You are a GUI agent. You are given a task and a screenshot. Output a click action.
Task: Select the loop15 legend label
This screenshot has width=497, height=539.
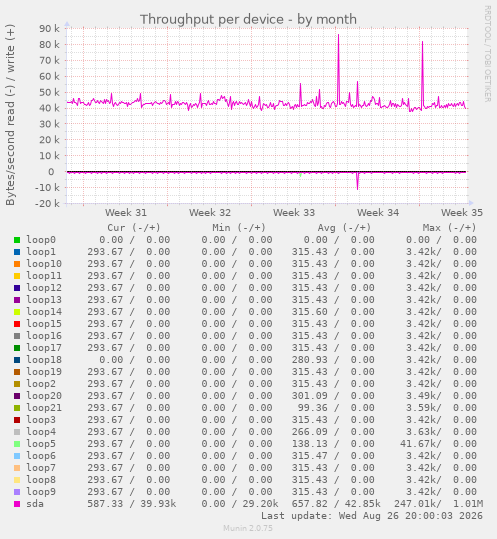pos(44,324)
